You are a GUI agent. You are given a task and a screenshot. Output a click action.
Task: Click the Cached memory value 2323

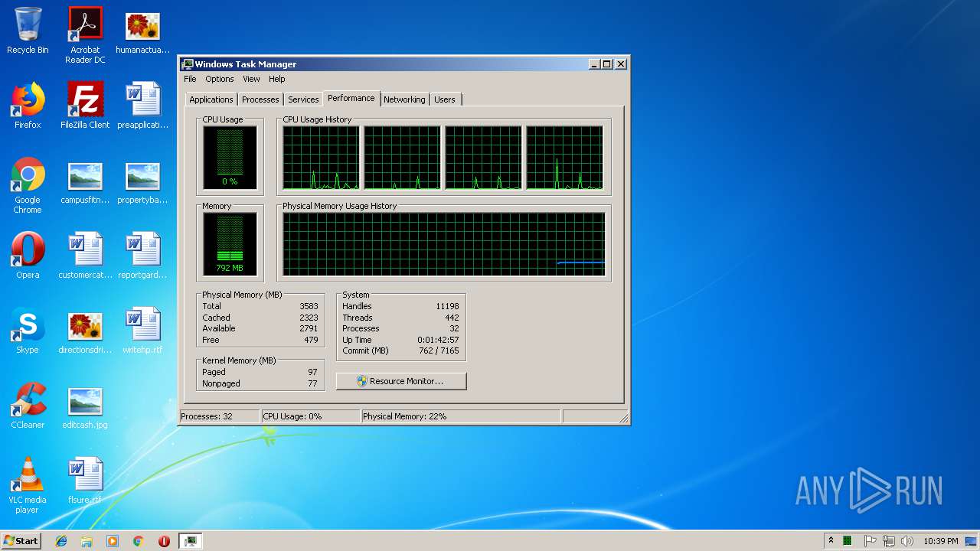[x=309, y=318]
